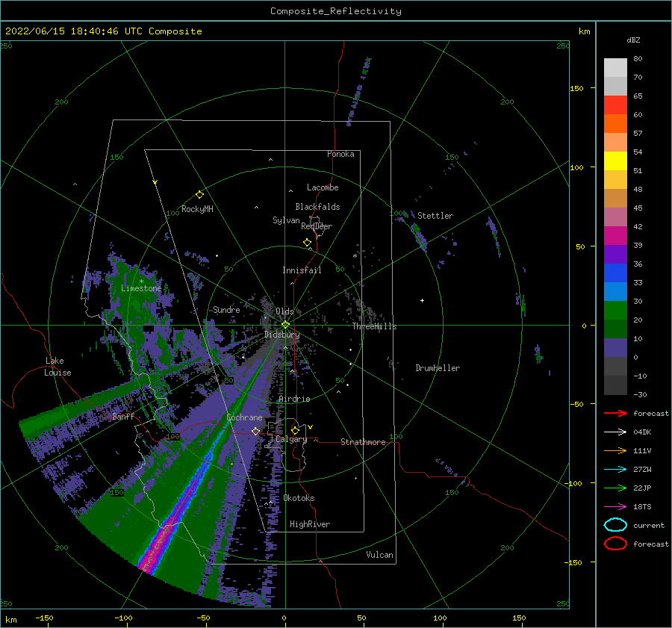Screen dimensions: 672x628
Task: Click the dusty pink 42–45 dBZ swatch
Action: [615, 217]
